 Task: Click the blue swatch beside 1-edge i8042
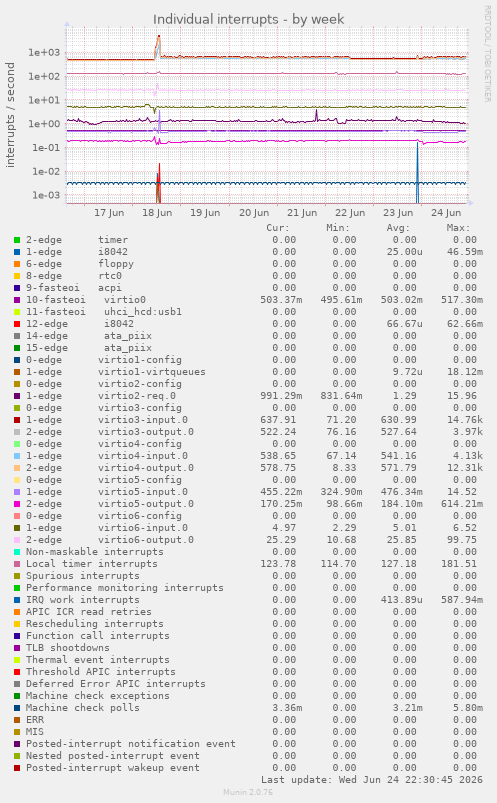coord(17,252)
